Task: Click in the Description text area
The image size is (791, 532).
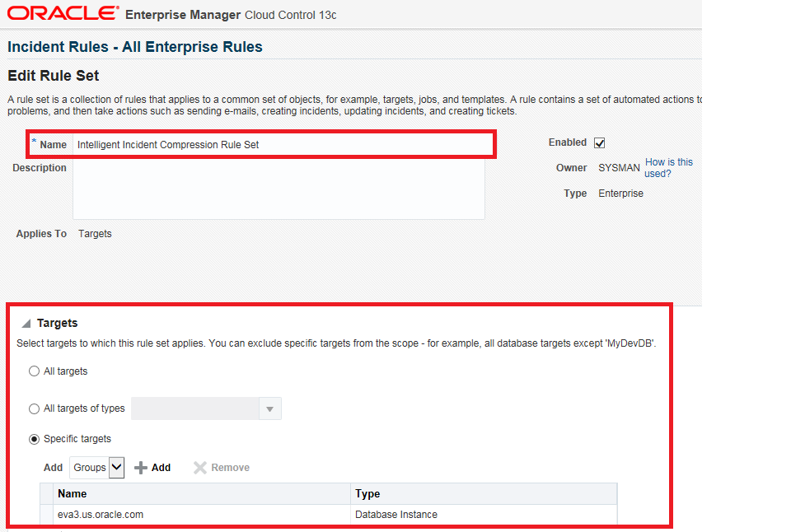Action: [x=278, y=190]
